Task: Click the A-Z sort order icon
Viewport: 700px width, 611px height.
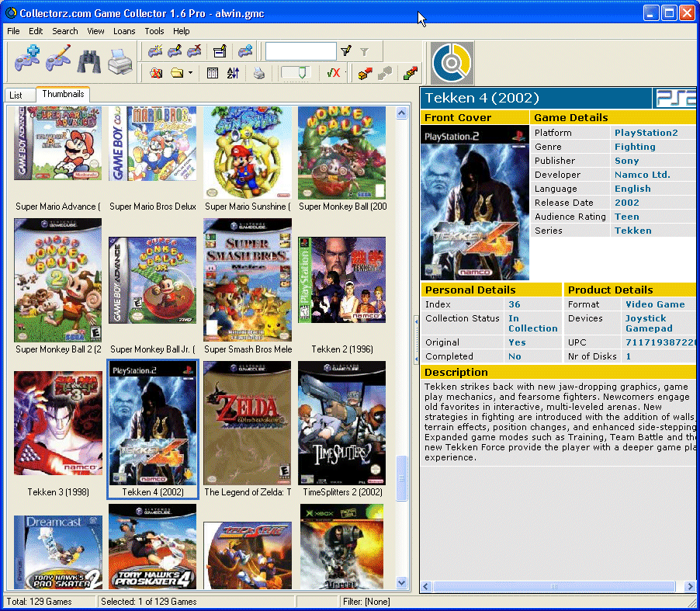Action: (233, 73)
